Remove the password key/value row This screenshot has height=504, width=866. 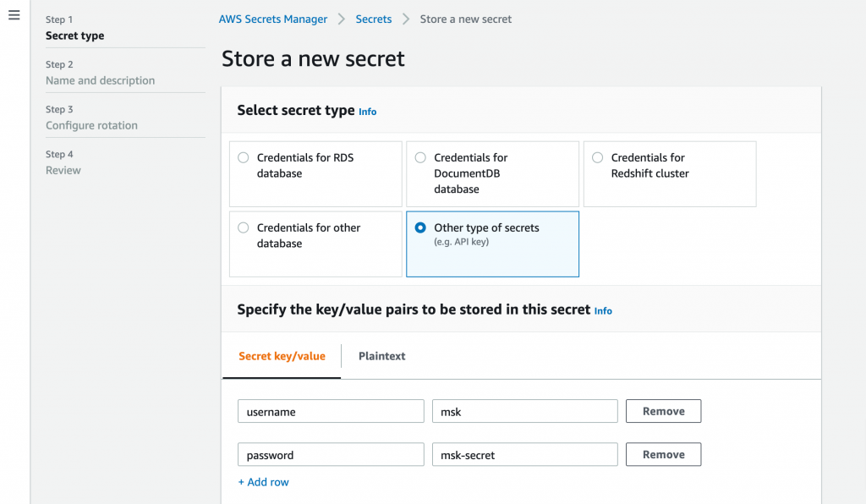[x=663, y=454]
